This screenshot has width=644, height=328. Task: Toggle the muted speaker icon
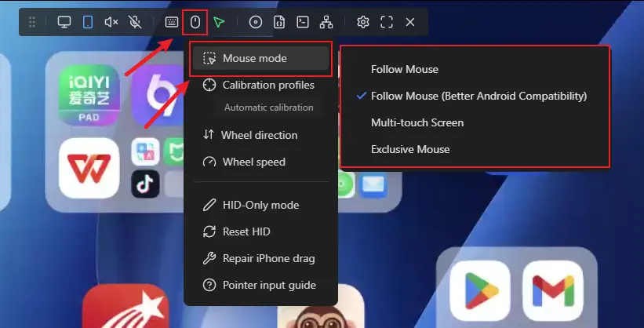111,22
